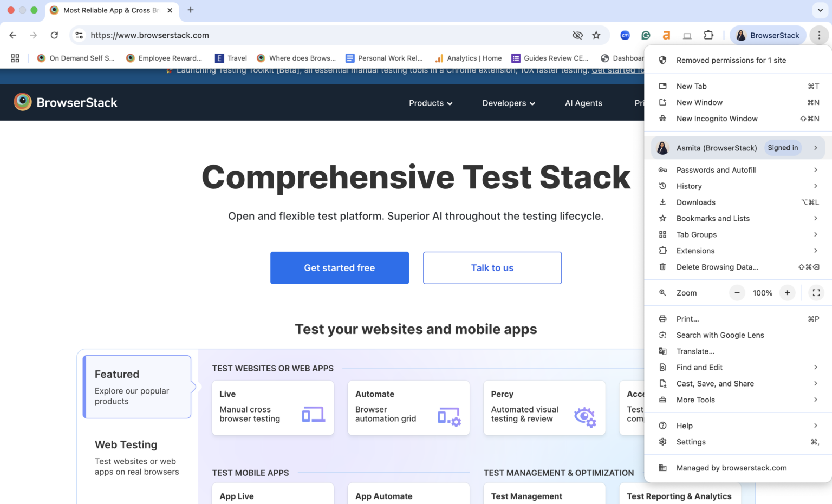832x504 pixels.
Task: Expand the Developers dropdown
Action: (x=508, y=103)
